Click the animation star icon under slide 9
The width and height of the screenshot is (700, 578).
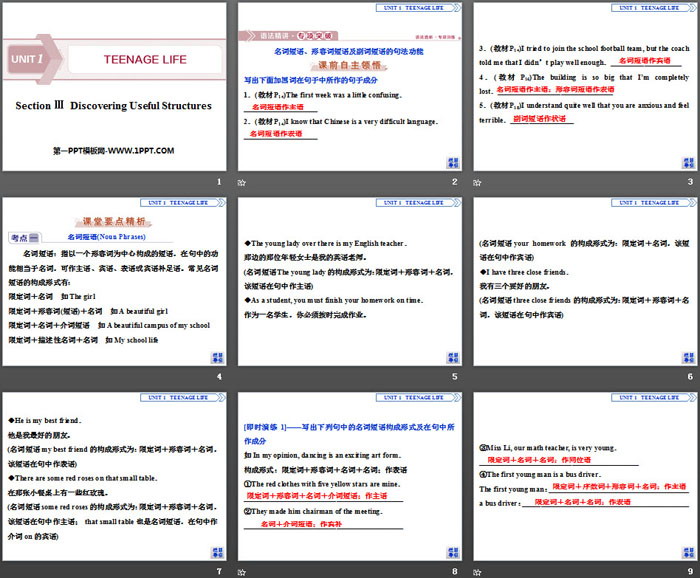coord(477,572)
